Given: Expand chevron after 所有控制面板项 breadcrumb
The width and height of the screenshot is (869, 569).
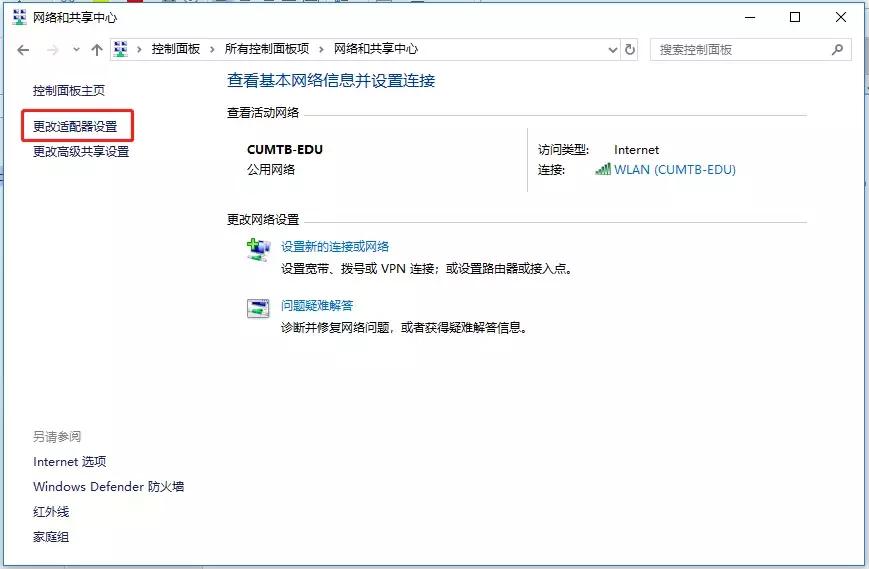Looking at the screenshot, I should click(321, 49).
